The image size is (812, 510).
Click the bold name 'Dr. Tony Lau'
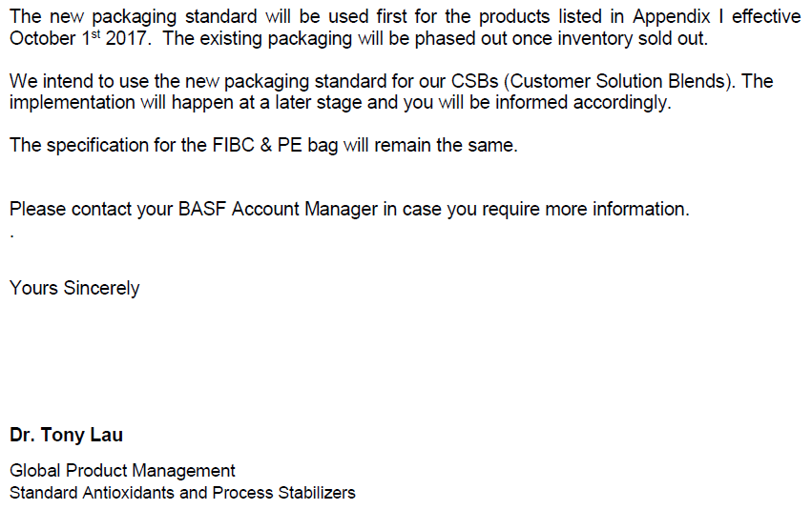[66, 435]
